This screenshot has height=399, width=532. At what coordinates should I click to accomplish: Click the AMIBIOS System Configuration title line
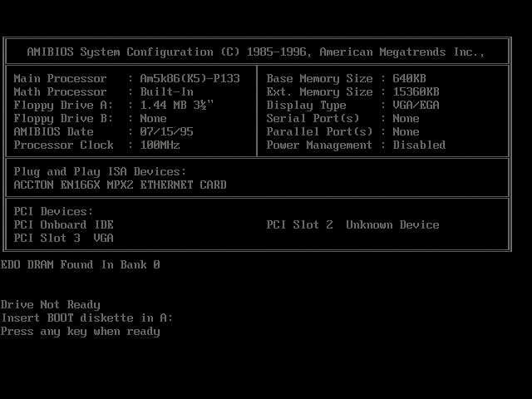click(256, 52)
